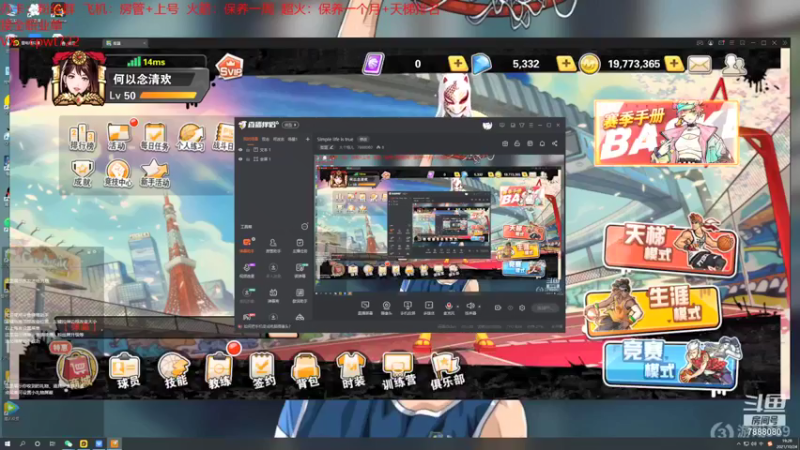The image size is (800, 450).
Task: Open the 背包 backpack icon
Action: tap(306, 370)
